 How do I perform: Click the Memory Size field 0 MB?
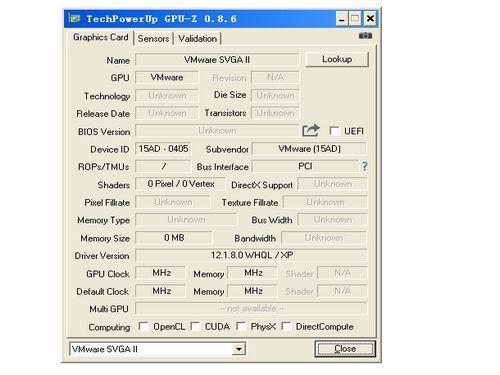tap(174, 238)
